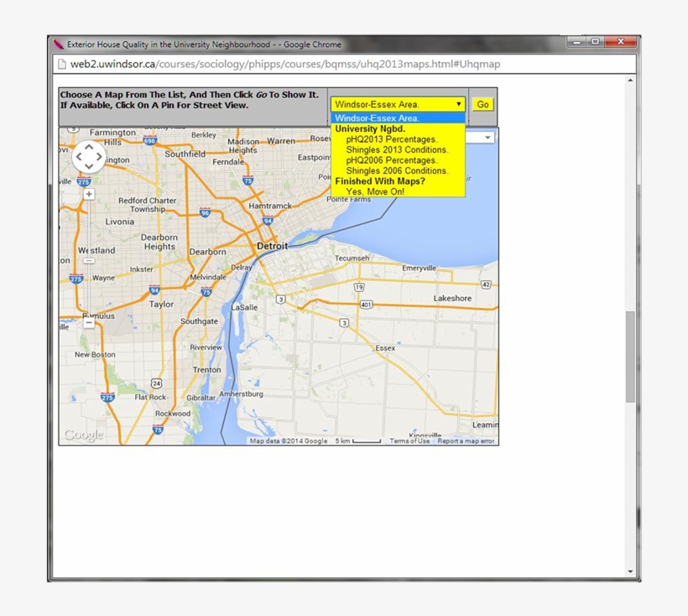The height and width of the screenshot is (616, 688).
Task: Click Report a map error link
Action: [466, 441]
